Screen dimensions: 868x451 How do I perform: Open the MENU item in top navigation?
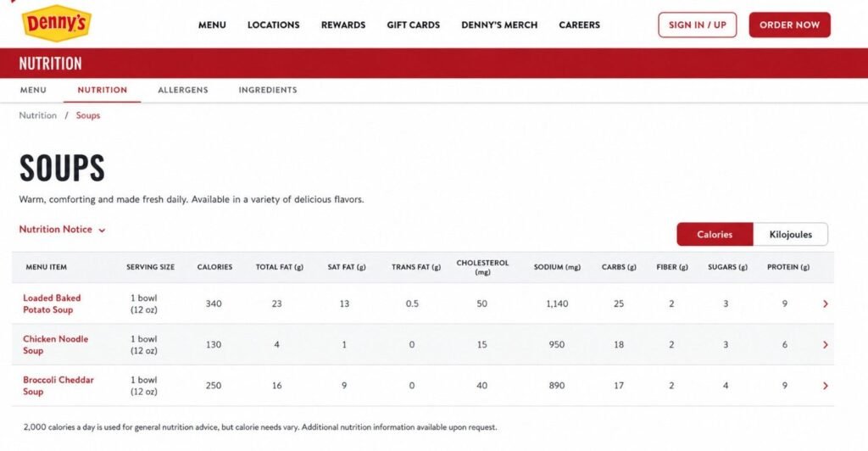[212, 25]
